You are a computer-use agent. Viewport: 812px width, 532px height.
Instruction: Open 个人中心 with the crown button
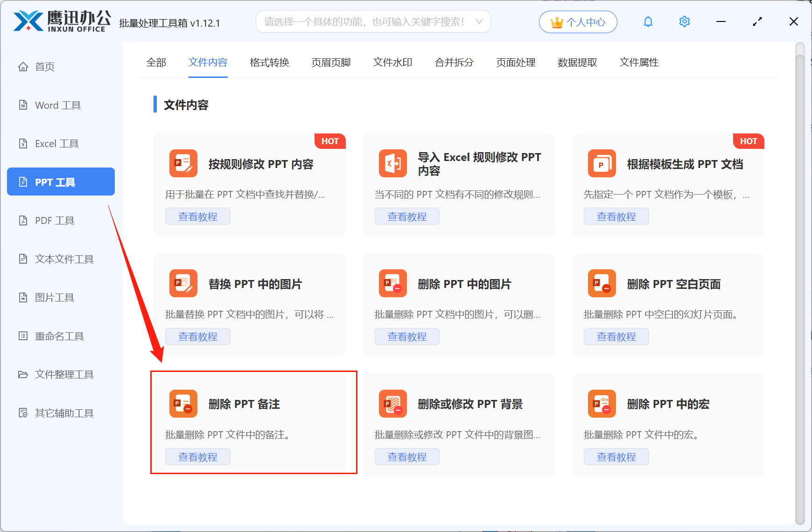coord(578,21)
